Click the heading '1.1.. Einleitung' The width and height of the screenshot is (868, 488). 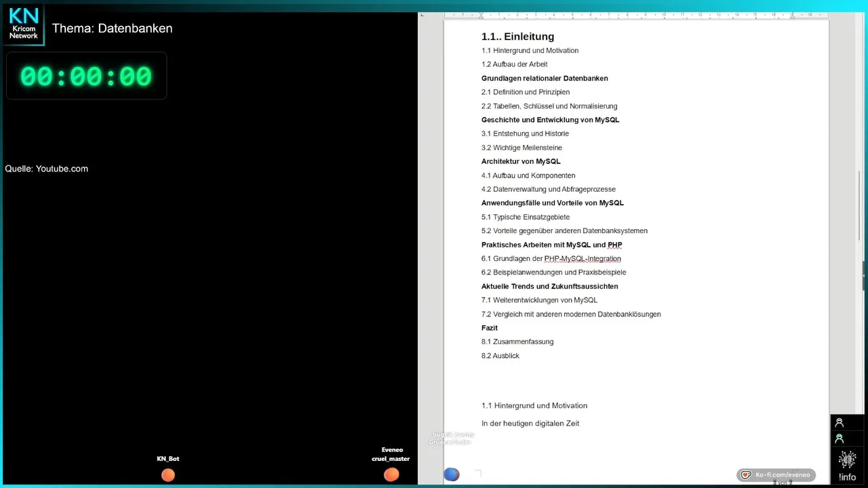coord(517,37)
